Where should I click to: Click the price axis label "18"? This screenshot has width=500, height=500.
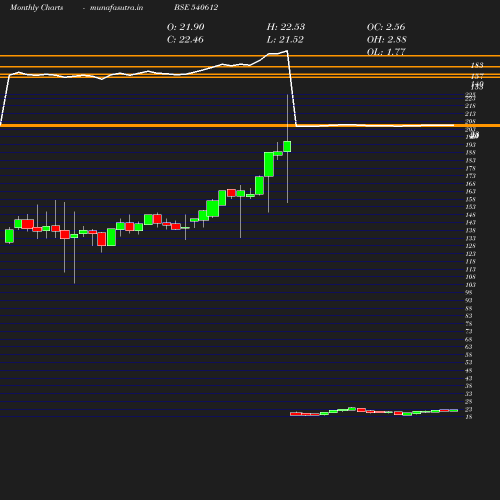469,417
